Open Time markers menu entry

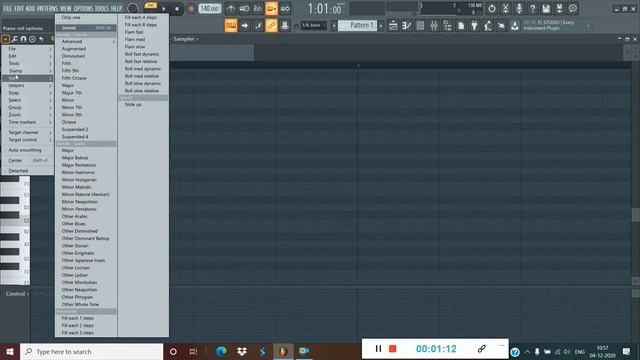27,122
